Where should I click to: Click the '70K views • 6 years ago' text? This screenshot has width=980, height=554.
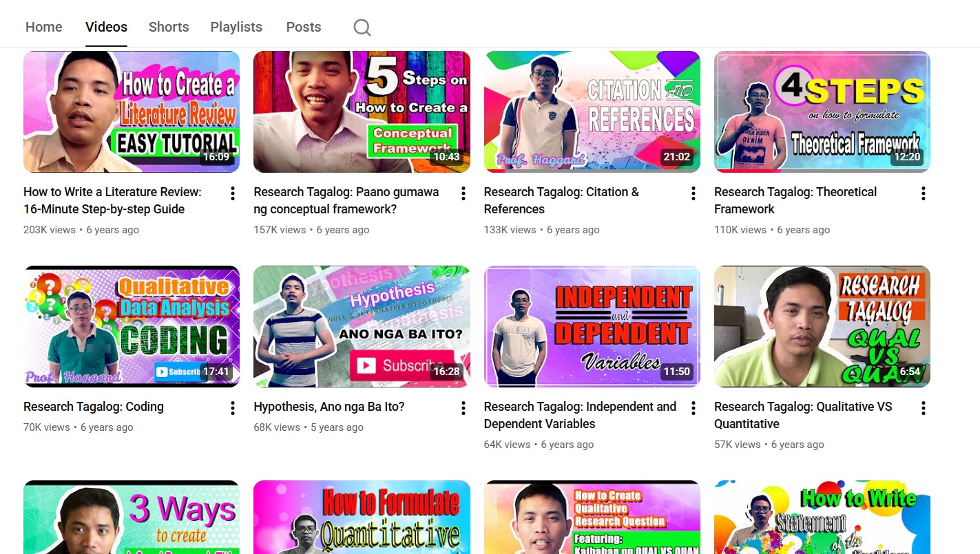79,427
